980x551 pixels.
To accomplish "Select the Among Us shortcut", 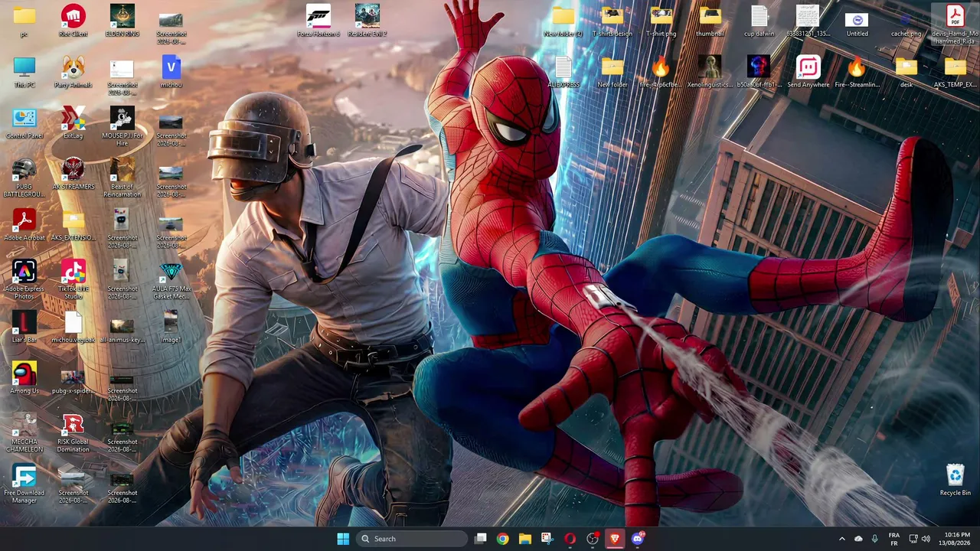I will click(24, 378).
